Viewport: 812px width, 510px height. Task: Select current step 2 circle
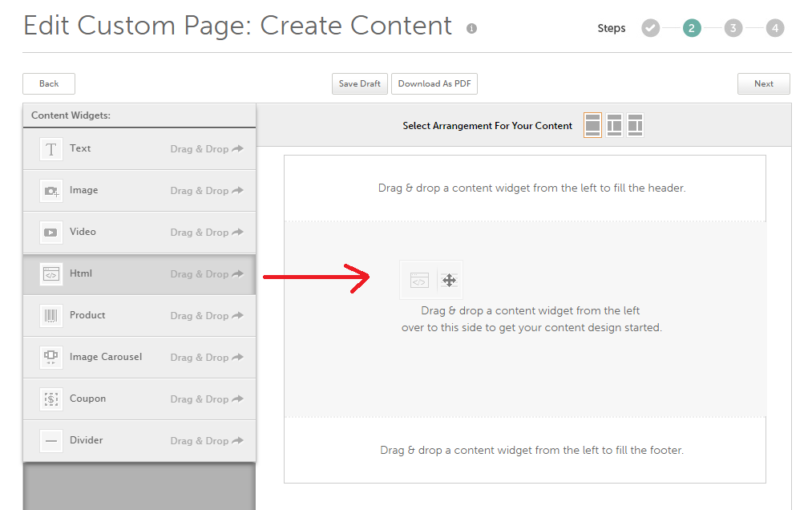692,28
